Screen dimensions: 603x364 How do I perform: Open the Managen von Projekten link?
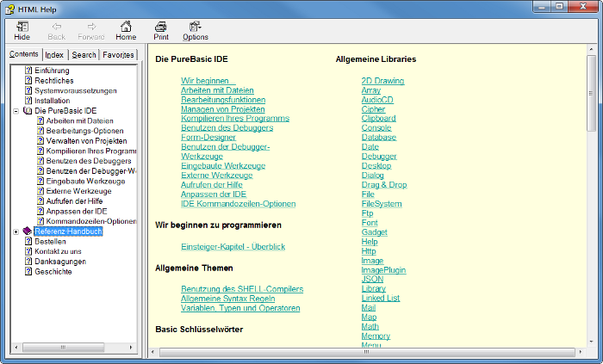[x=222, y=109]
